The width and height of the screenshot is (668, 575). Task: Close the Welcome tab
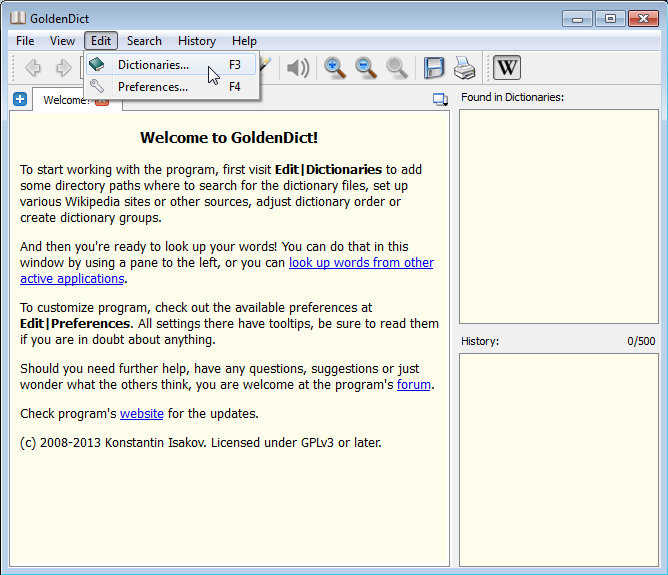pyautogui.click(x=102, y=100)
